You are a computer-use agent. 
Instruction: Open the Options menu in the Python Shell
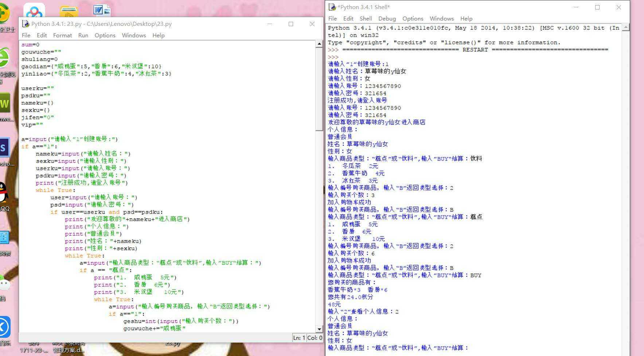413,19
